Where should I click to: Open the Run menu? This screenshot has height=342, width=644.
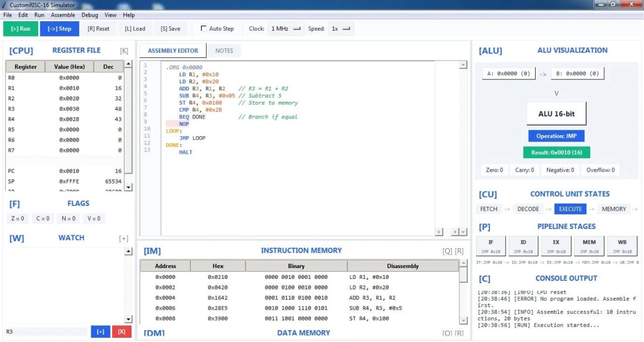point(39,15)
